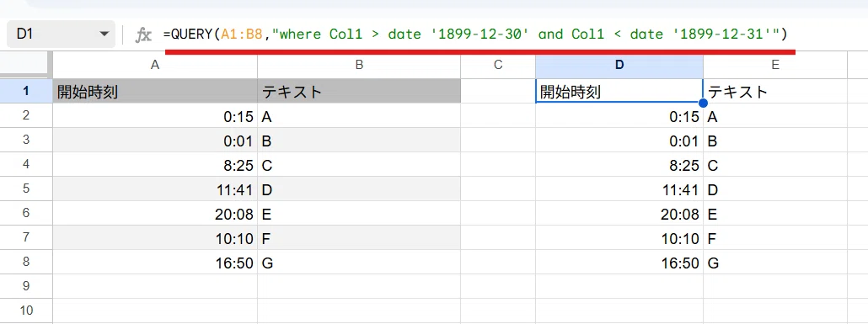Select column E header
This screenshot has width=868, height=324.
[775, 66]
